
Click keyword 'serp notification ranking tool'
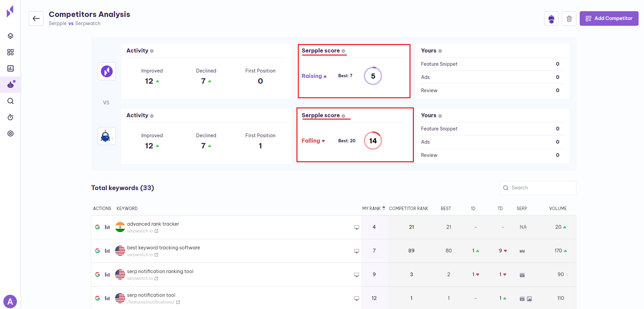click(160, 271)
